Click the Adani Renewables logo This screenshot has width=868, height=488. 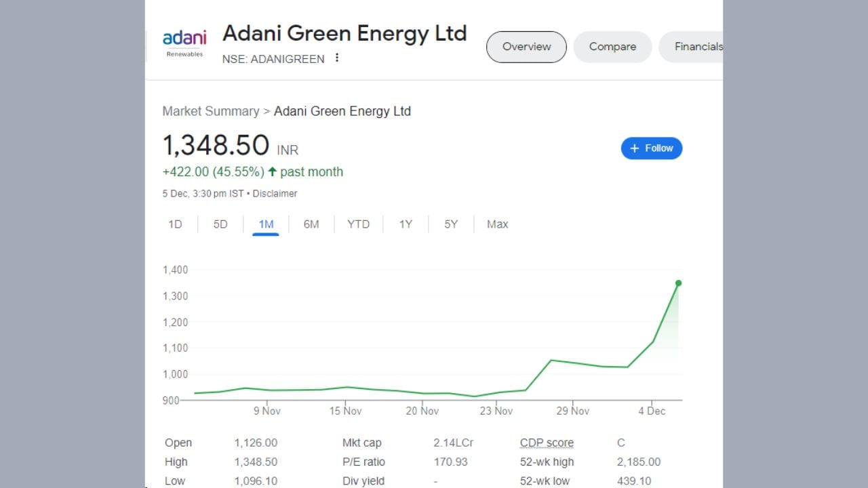(x=184, y=43)
